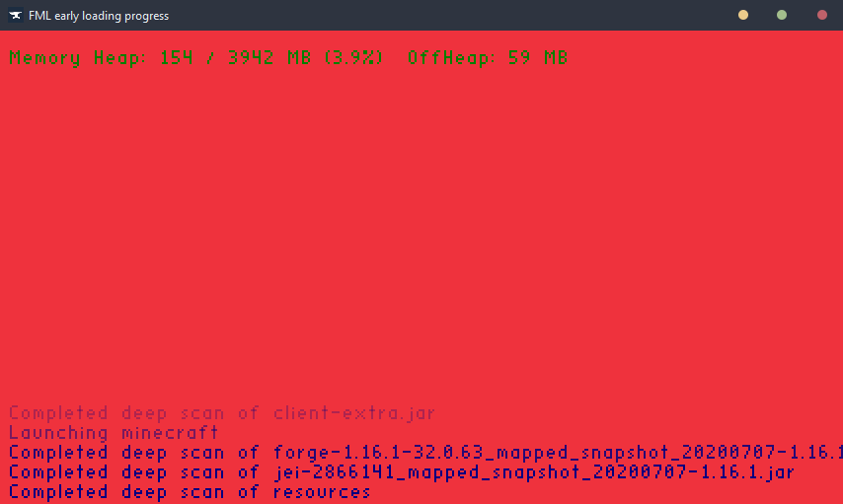Click the yellow minimize circle button
843x504 pixels.
pyautogui.click(x=743, y=15)
